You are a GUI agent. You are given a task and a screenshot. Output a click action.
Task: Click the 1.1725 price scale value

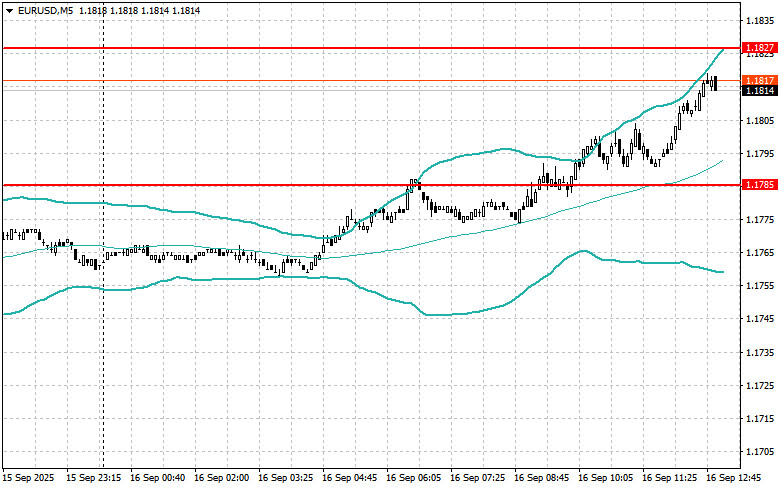click(x=761, y=385)
